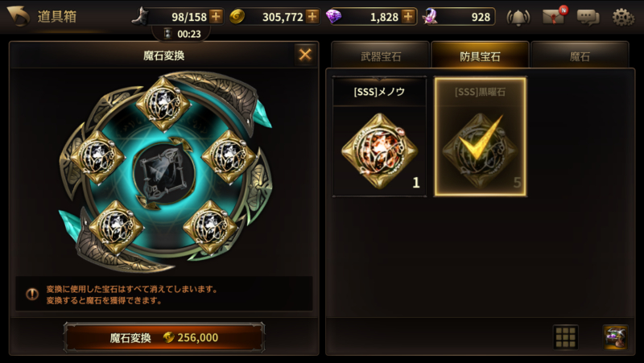This screenshot has width=644, height=363.
Task: Add stamina with the boots plus button
Action: coord(216,16)
